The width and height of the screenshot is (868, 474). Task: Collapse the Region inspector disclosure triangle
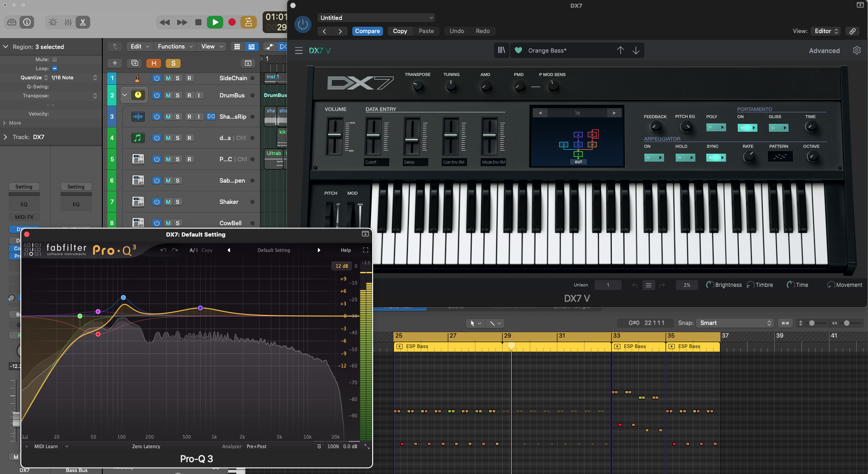[5, 47]
